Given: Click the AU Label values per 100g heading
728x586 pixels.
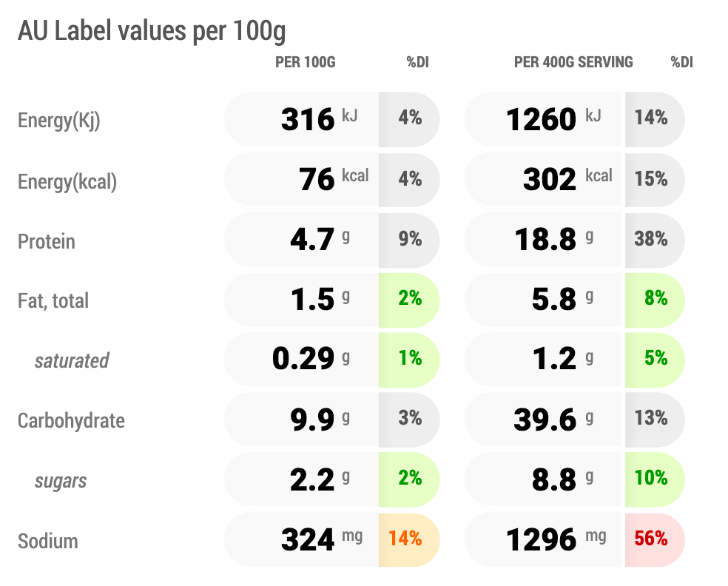Looking at the screenshot, I should coord(152,31).
